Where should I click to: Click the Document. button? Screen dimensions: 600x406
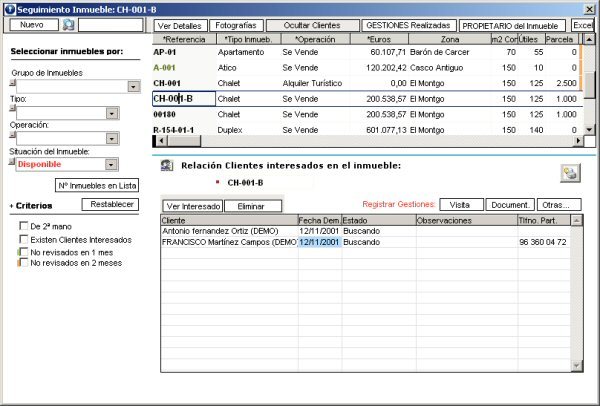tap(510, 205)
